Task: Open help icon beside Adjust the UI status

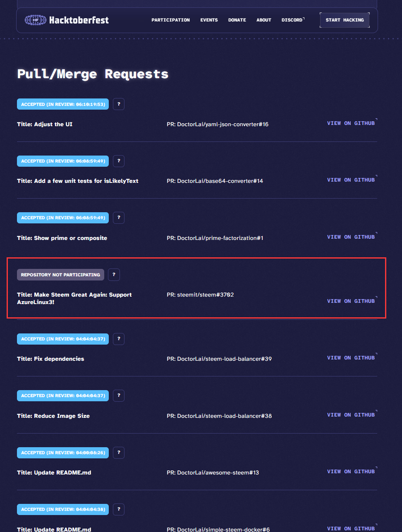Action: click(119, 104)
